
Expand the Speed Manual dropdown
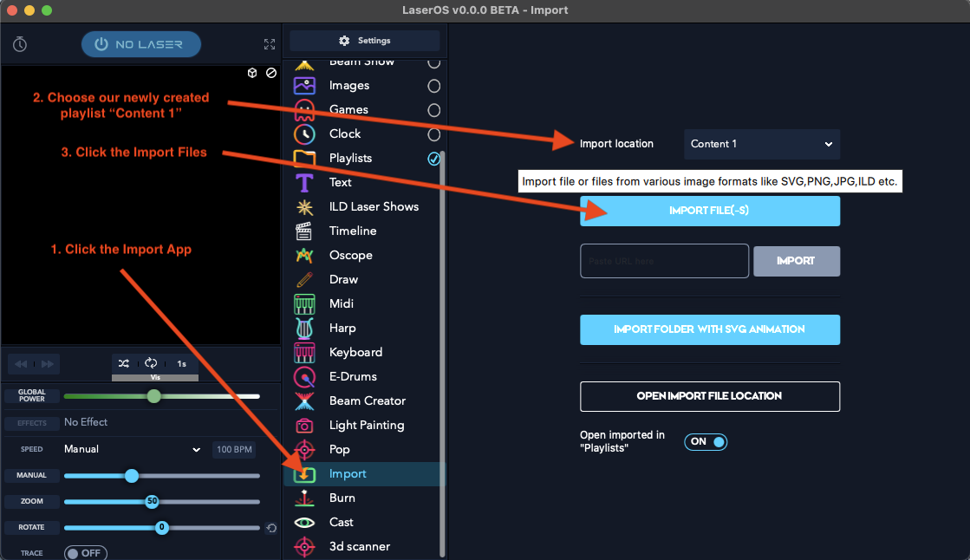(x=132, y=449)
